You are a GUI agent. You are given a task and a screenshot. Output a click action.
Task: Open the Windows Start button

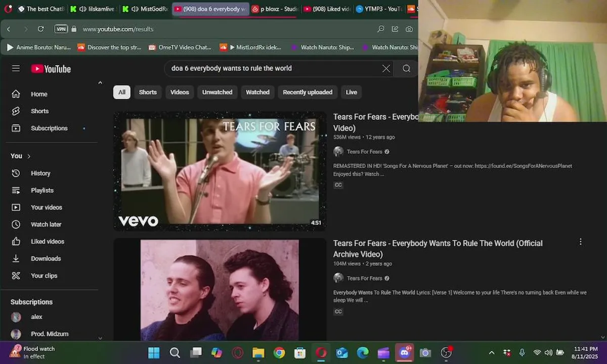point(154,352)
